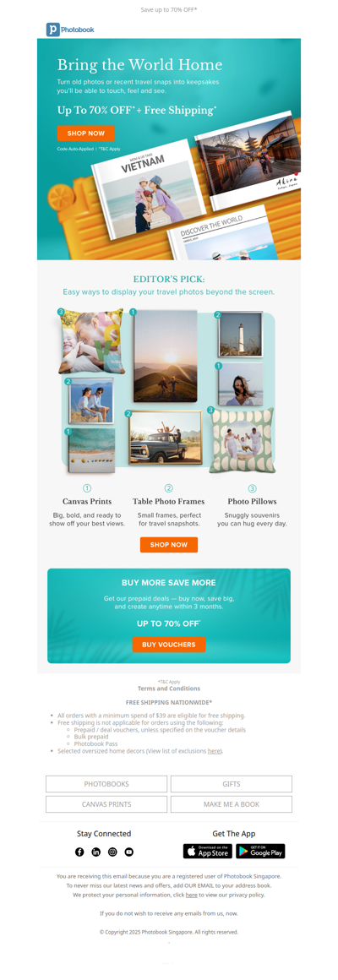Get it on Google Play badge

pos(260,852)
